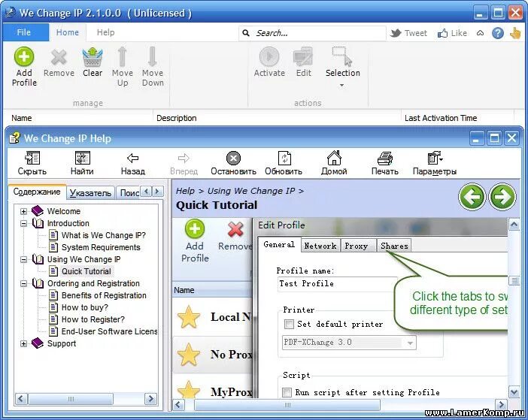
Task: Open the Network tab in Edit Profile
Action: pyautogui.click(x=320, y=246)
